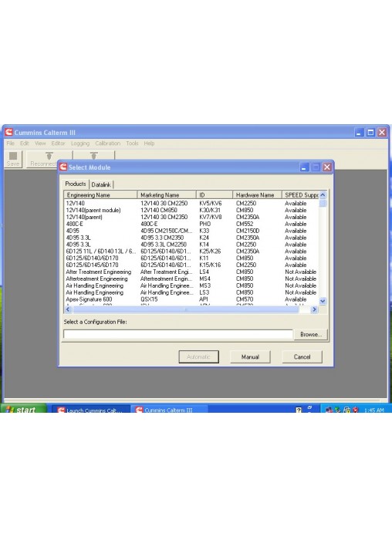Click the horizontal scrollbar thumb
The image size is (392, 537).
tap(186, 309)
